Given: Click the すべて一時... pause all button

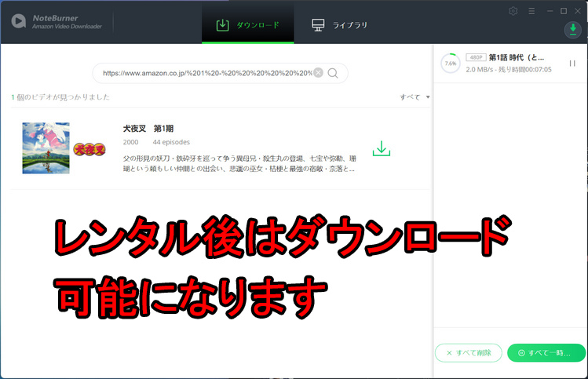Looking at the screenshot, I should tap(546, 353).
